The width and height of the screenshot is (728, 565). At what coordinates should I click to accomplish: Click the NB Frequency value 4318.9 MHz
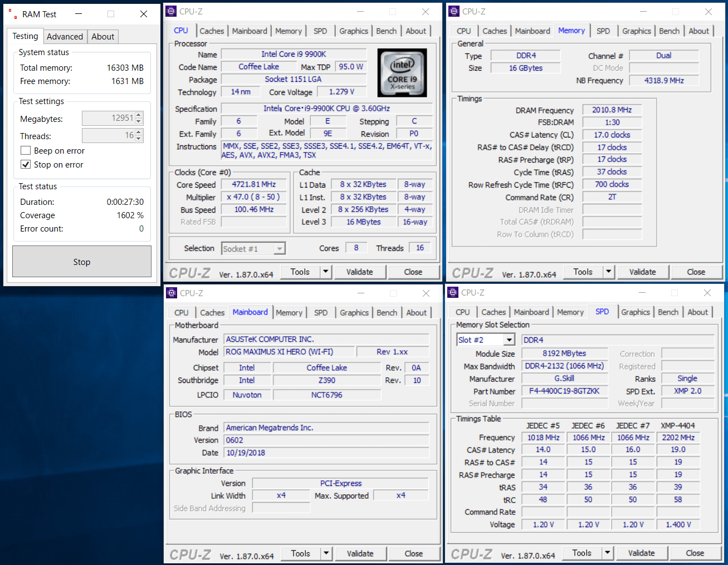click(664, 80)
